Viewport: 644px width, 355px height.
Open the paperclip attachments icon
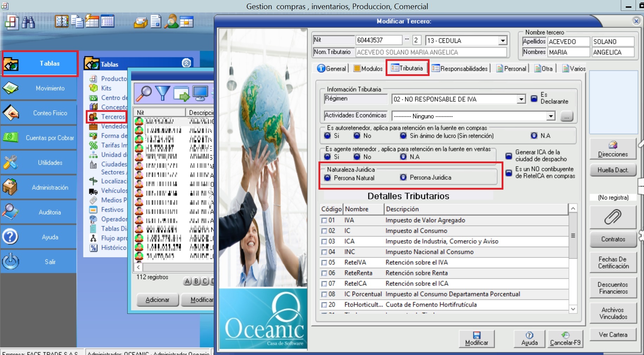tap(613, 217)
